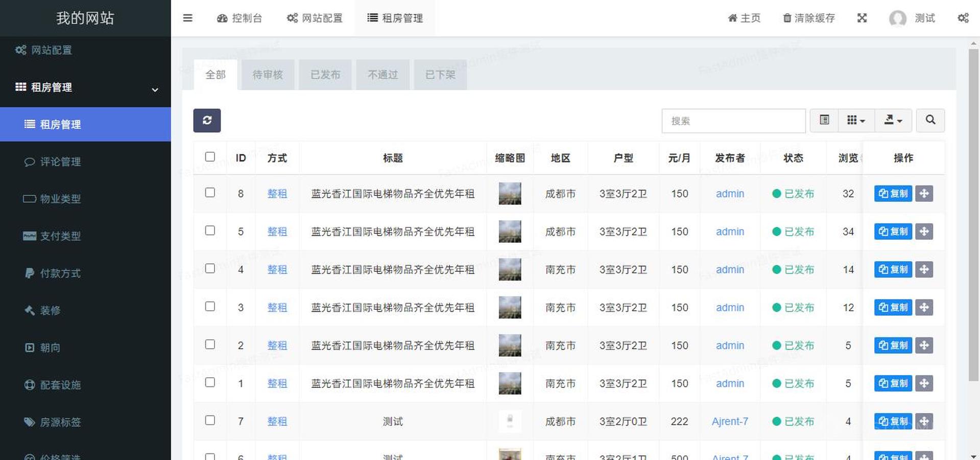Click the 搜索 input field
Viewport: 980px width, 460px height.
click(733, 121)
